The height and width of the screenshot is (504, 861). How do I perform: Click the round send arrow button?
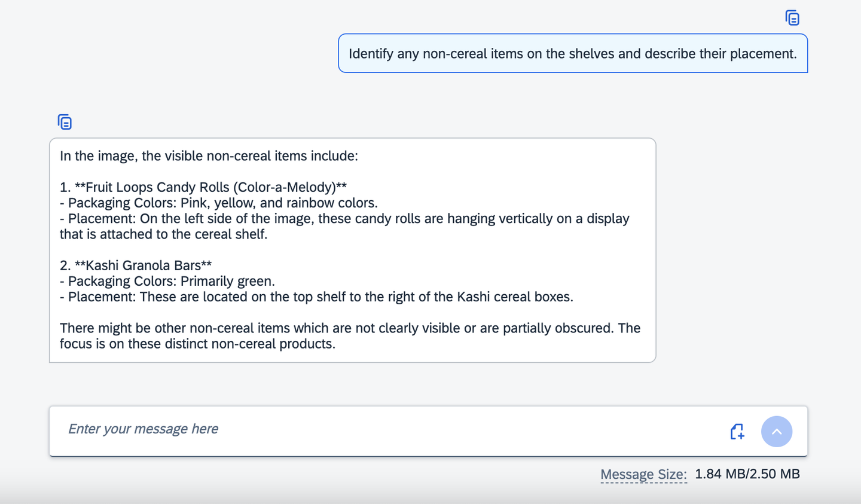pos(777,431)
